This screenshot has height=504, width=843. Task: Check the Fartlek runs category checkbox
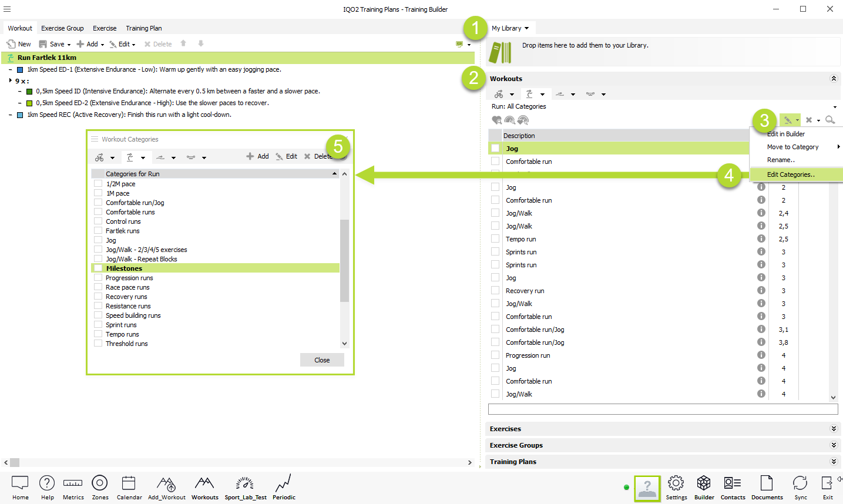[98, 231]
